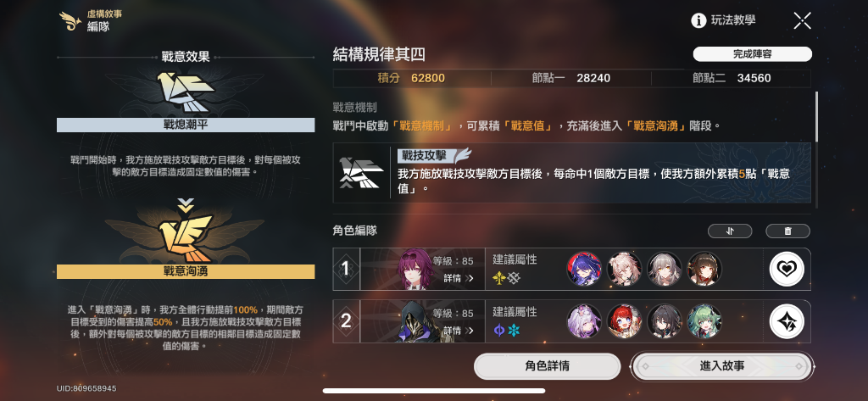The image size is (868, 401).
Task: Select the star buff icon for team 2
Action: click(787, 322)
